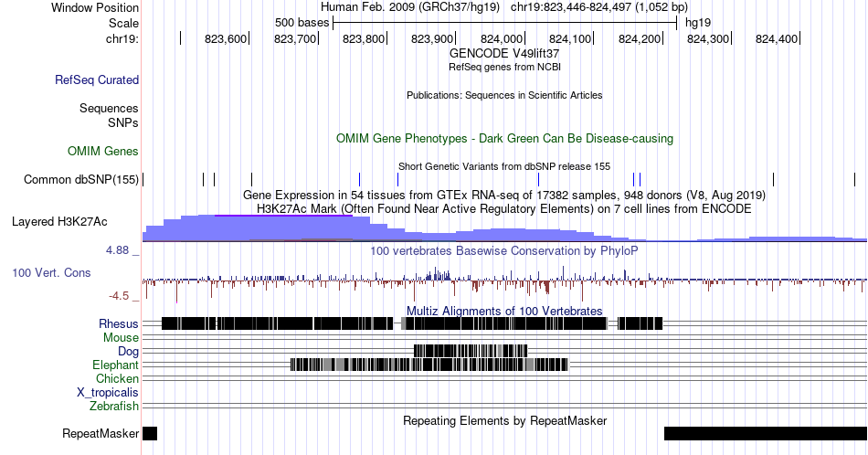Click the Window Position label
868x455 pixels.
pyautogui.click(x=95, y=7)
